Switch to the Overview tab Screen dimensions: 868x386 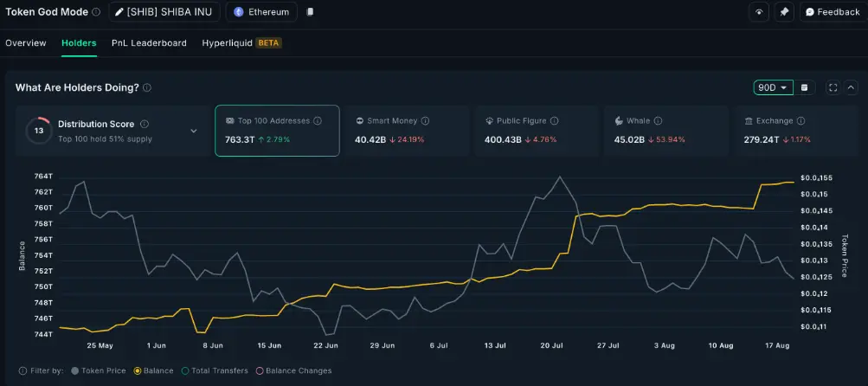tap(26, 42)
